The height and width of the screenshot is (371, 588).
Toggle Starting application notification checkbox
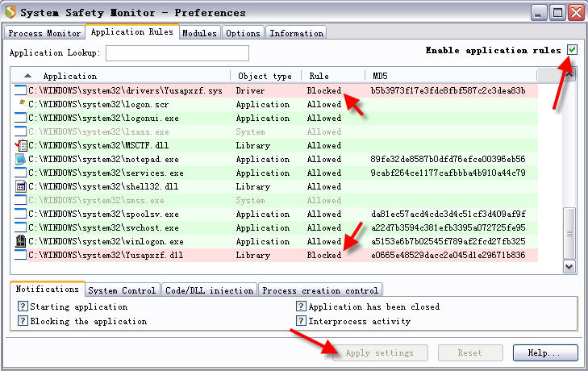pos(23,306)
